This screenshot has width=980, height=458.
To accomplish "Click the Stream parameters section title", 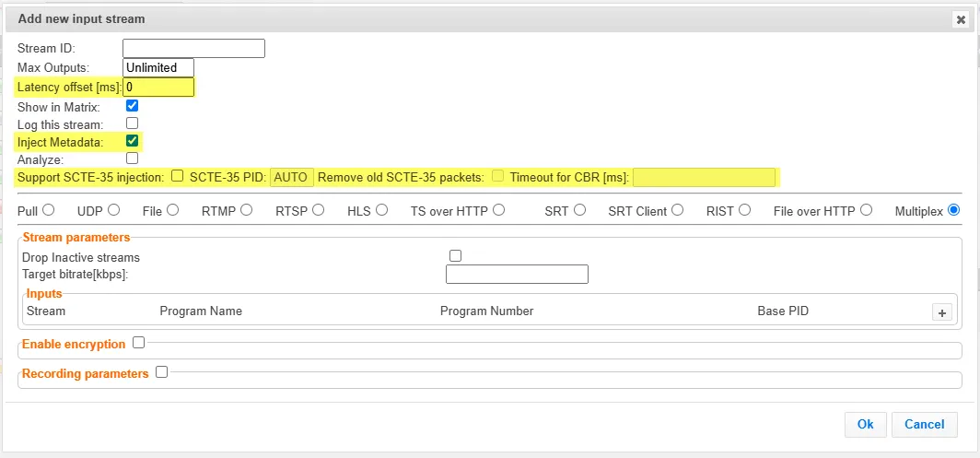I will click(x=76, y=238).
